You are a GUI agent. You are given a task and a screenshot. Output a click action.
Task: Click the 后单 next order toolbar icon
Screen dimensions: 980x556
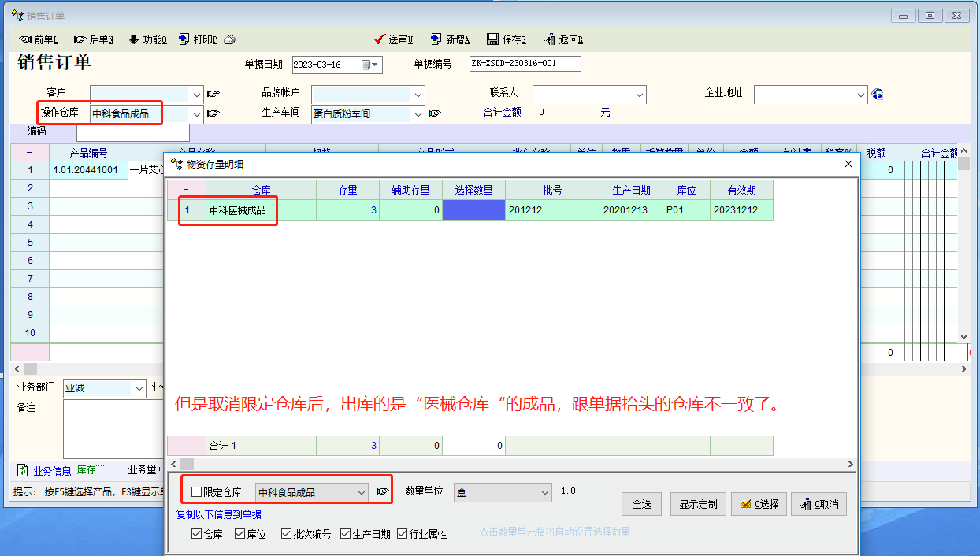80,39
